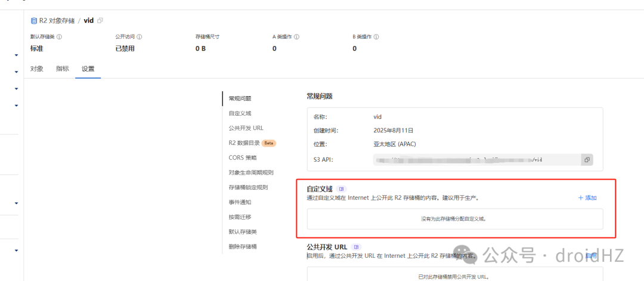Click + 添加 to add custom domain

point(587,197)
